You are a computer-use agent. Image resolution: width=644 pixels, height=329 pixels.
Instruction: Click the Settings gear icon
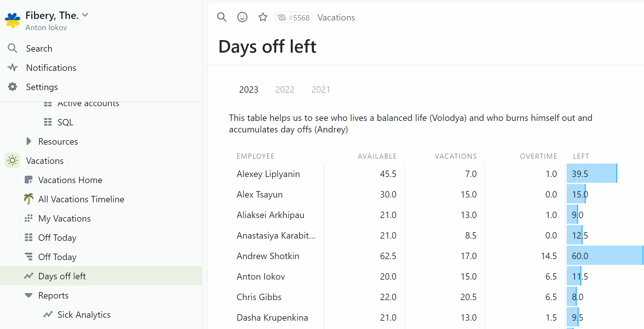tap(13, 87)
